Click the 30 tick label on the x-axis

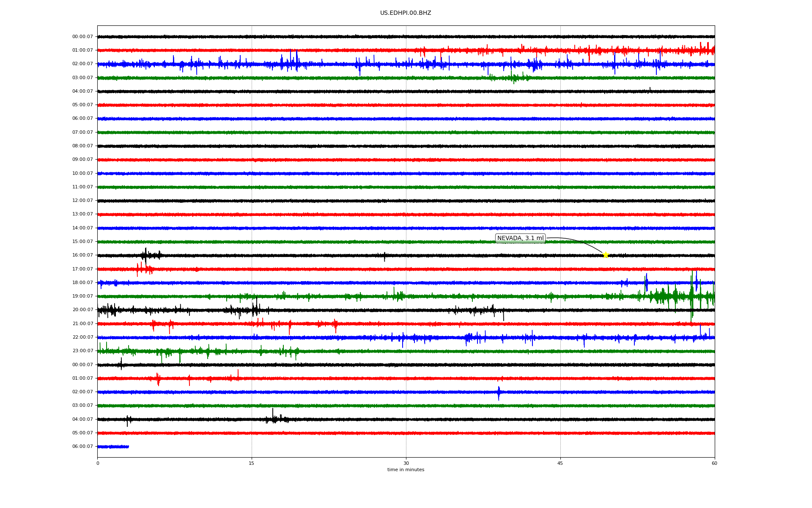pos(406,464)
